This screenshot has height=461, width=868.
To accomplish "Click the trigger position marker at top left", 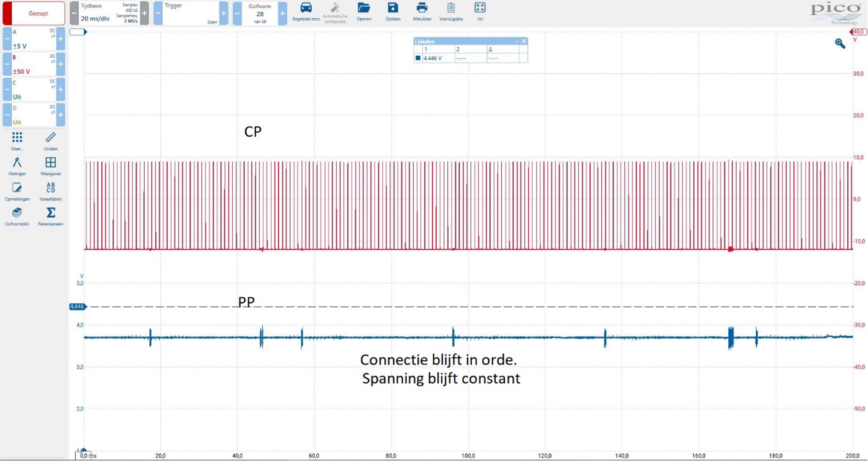I will [x=78, y=32].
